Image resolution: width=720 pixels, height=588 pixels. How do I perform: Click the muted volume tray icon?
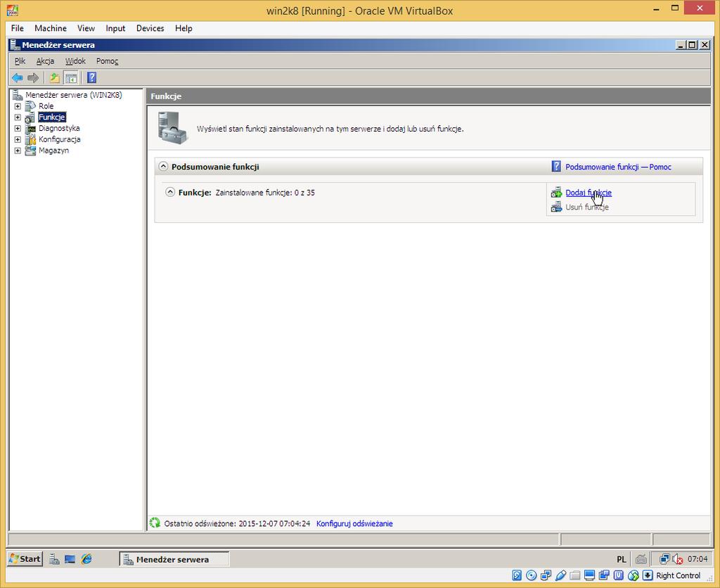(678, 559)
